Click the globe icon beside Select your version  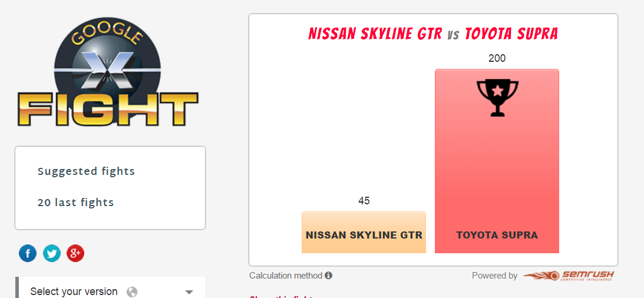[132, 292]
